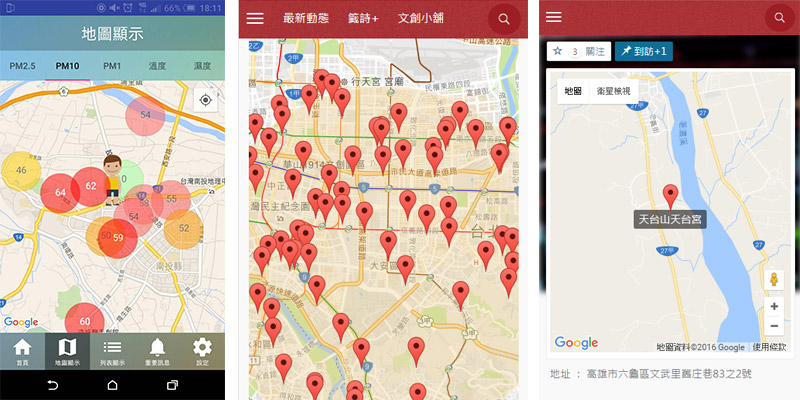Open 首頁 home in the bottom navigation

[x=22, y=352]
